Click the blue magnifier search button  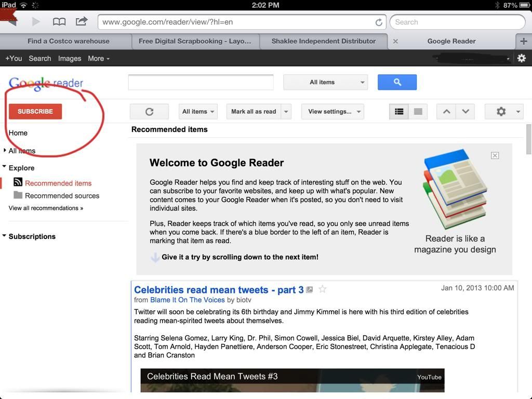coord(397,82)
